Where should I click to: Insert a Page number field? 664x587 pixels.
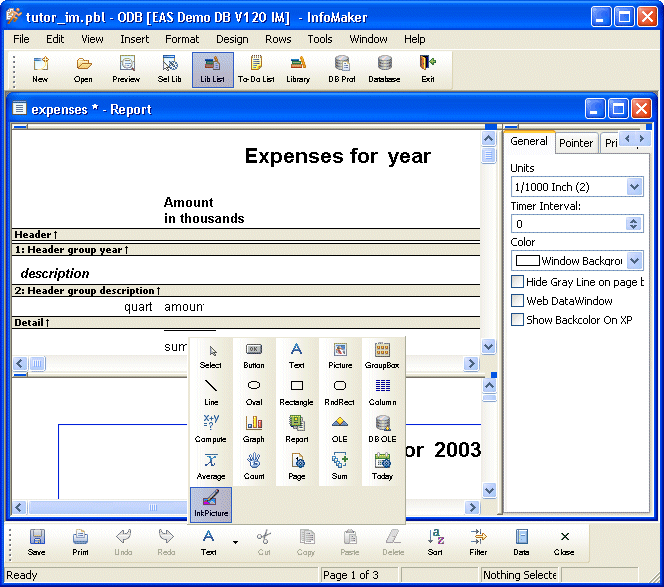[296, 467]
